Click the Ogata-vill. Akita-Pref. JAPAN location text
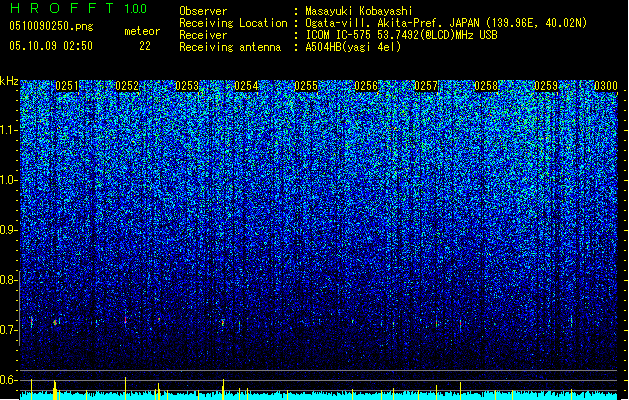The height and width of the screenshot is (400, 629). point(446,23)
